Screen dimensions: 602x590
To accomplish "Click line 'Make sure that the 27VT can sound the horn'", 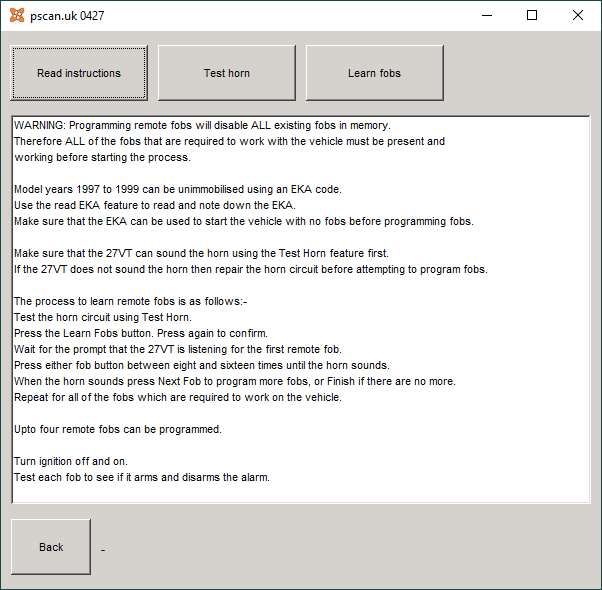I will (202, 253).
